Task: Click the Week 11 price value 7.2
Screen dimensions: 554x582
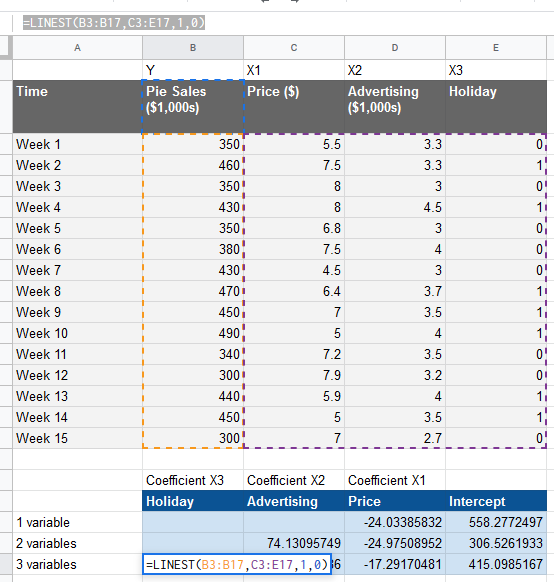Action: pos(294,354)
